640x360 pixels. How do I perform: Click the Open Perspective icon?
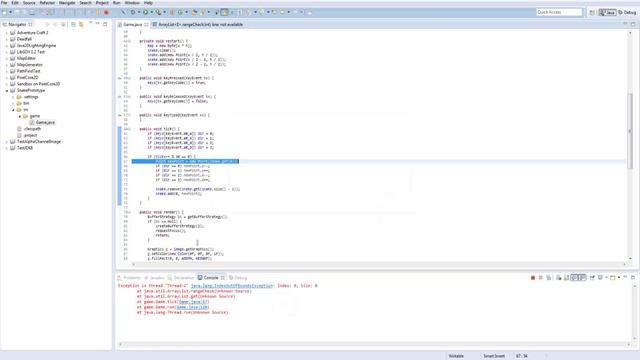[x=592, y=12]
